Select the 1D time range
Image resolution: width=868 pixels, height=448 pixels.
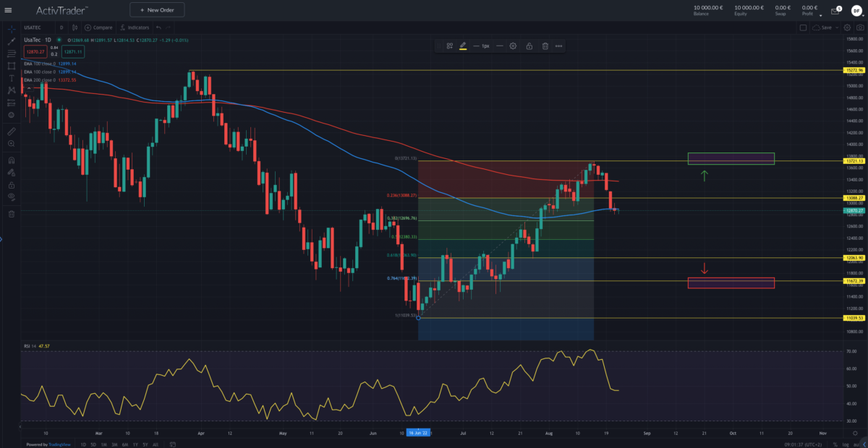83,444
